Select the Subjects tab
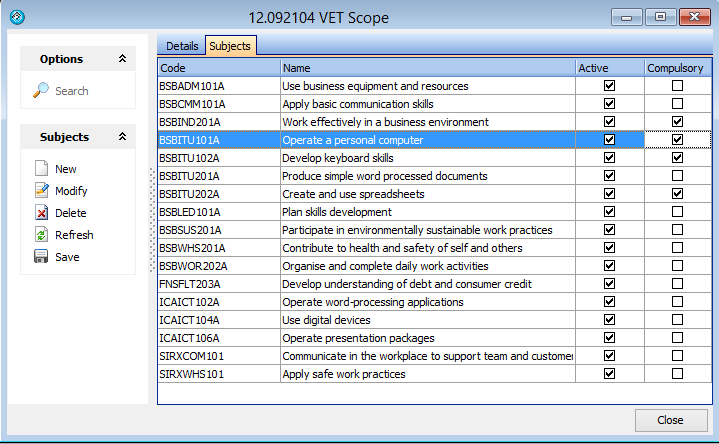 tap(230, 46)
